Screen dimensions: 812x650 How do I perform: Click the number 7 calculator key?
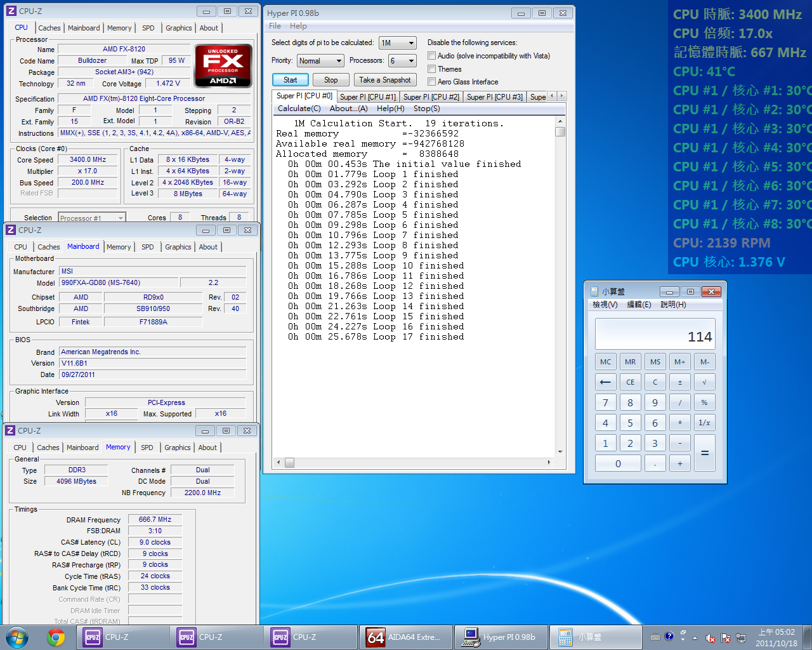pyautogui.click(x=605, y=402)
